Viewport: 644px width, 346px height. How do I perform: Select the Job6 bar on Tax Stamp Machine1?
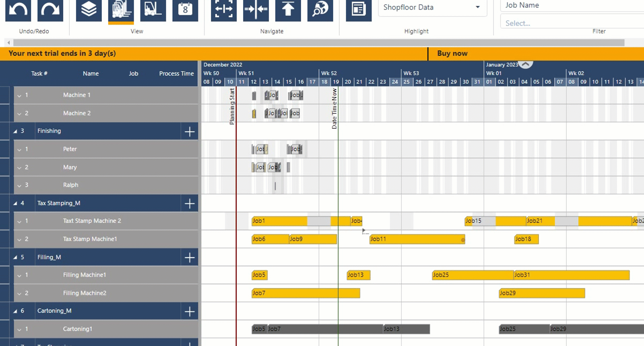tap(270, 239)
